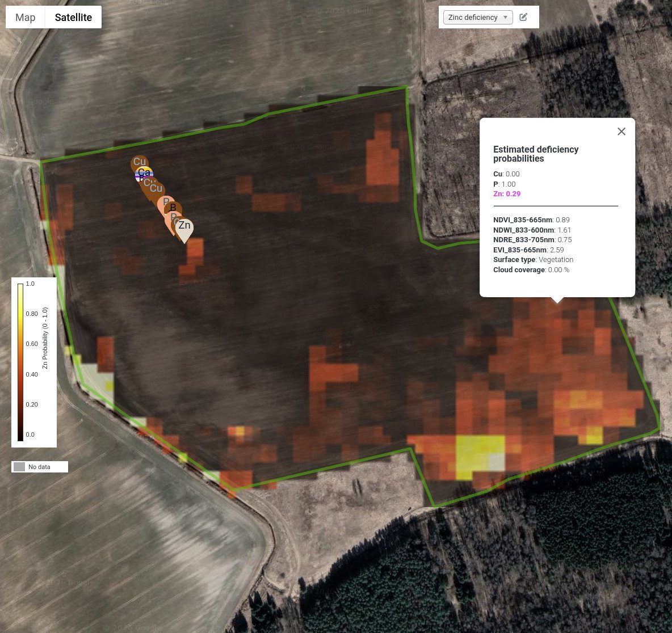Screen dimensions: 672x633
Task: Click the Cu: 0.00 probability entry
Action: click(506, 174)
